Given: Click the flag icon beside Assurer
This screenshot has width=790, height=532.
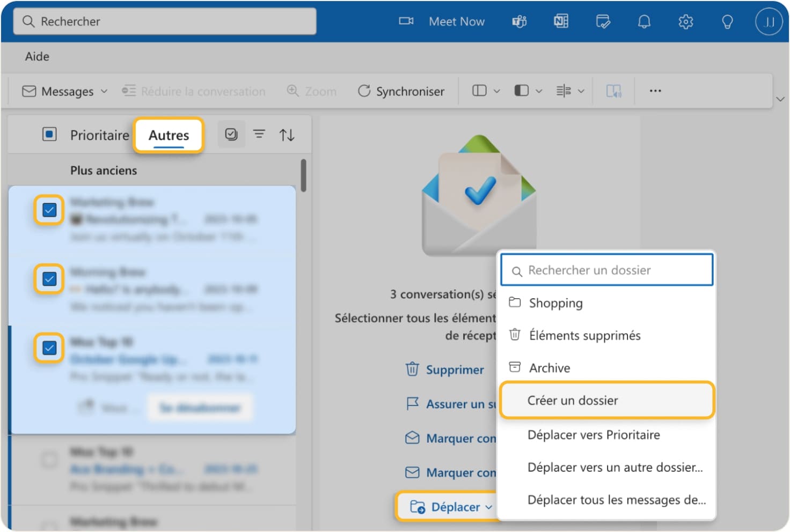Looking at the screenshot, I should pos(412,403).
